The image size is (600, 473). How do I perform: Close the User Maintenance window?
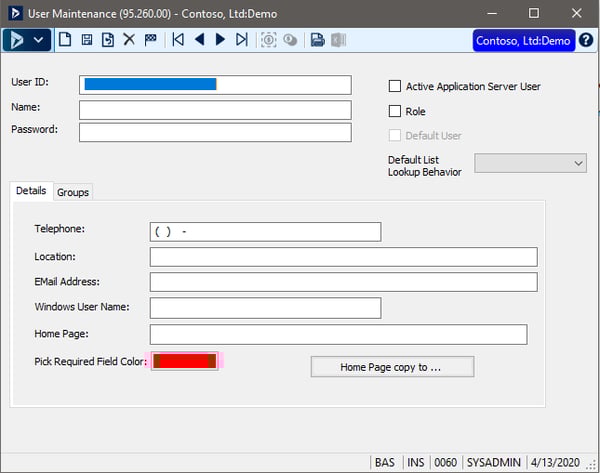click(x=577, y=13)
